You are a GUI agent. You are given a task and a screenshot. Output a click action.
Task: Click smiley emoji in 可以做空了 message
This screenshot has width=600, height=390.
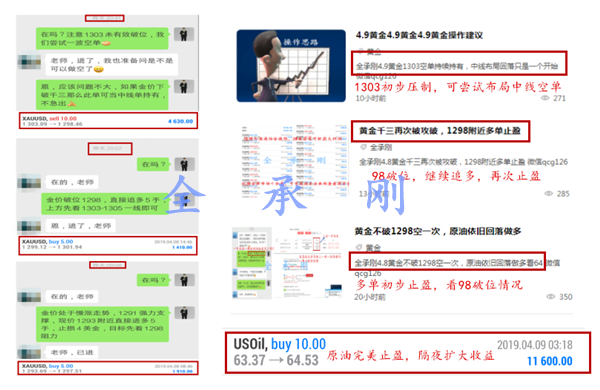99,69
